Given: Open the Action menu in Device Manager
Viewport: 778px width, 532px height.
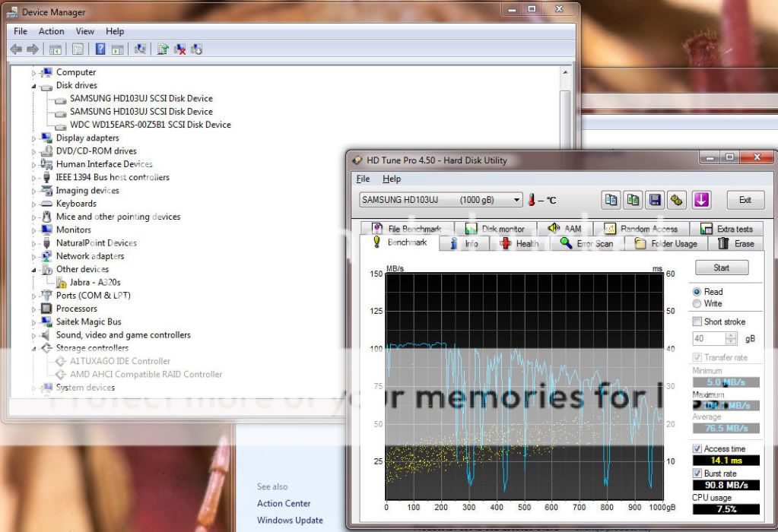Looking at the screenshot, I should [51, 31].
